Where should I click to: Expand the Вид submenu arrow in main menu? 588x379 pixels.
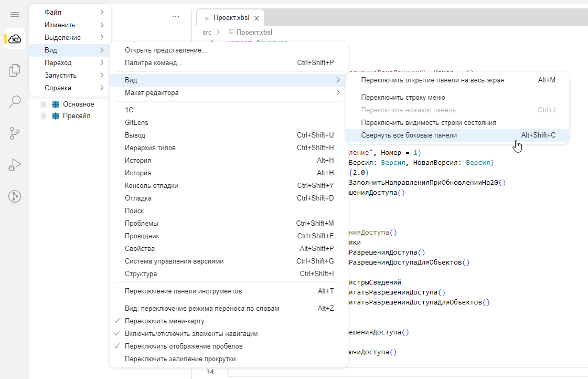(102, 50)
